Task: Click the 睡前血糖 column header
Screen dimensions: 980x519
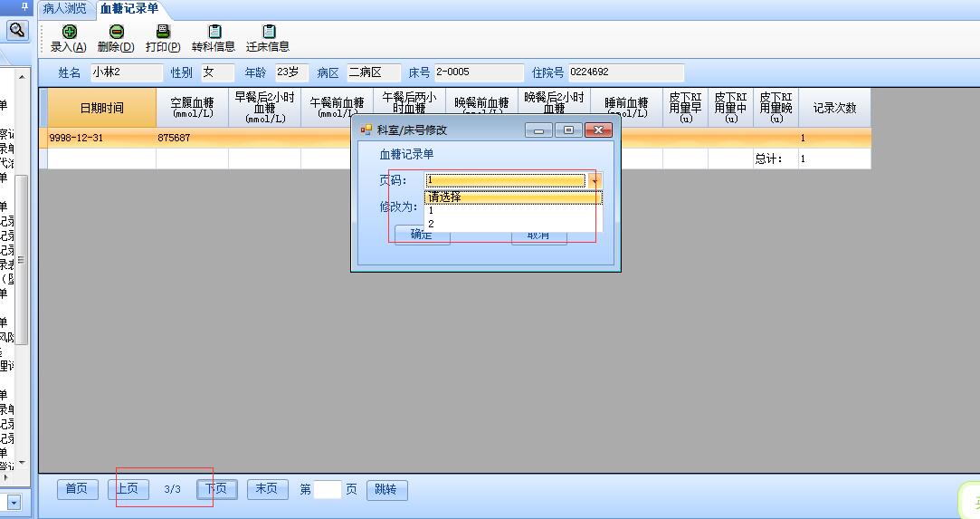Action: click(x=626, y=108)
